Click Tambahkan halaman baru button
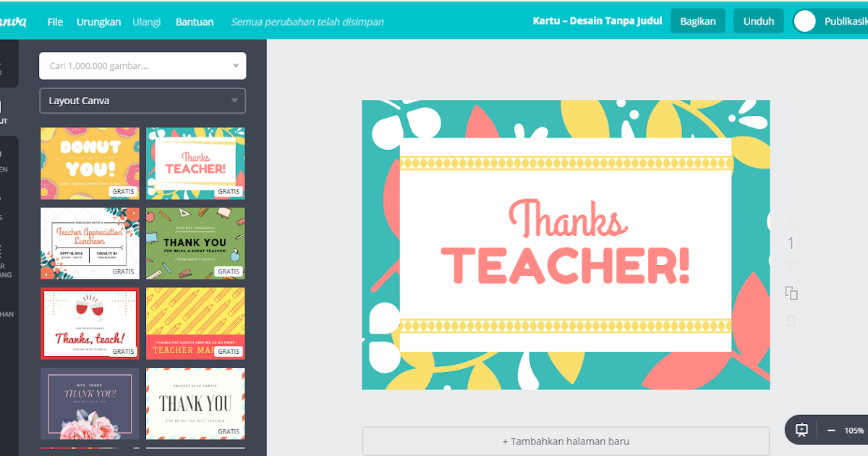The height and width of the screenshot is (456, 868). [566, 441]
